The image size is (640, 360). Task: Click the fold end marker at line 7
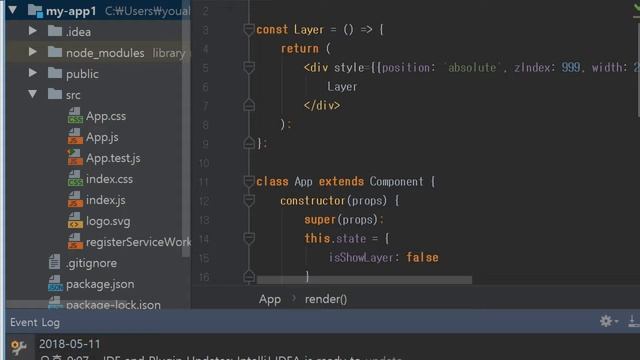click(x=249, y=105)
